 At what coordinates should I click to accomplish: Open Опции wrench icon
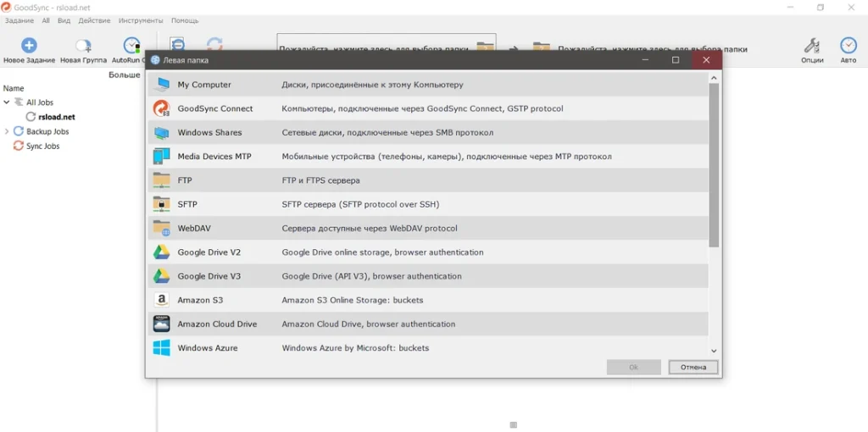click(x=812, y=46)
